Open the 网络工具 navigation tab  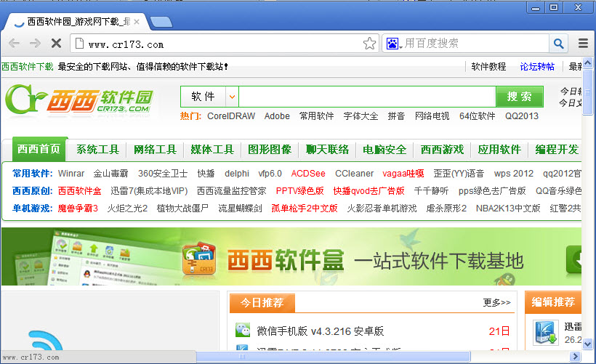[155, 150]
